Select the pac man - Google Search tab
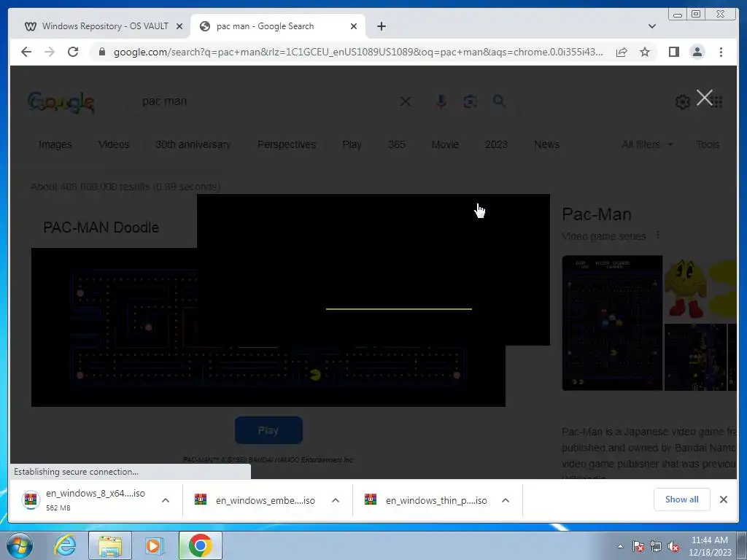The height and width of the screenshot is (560, 747). (278, 26)
